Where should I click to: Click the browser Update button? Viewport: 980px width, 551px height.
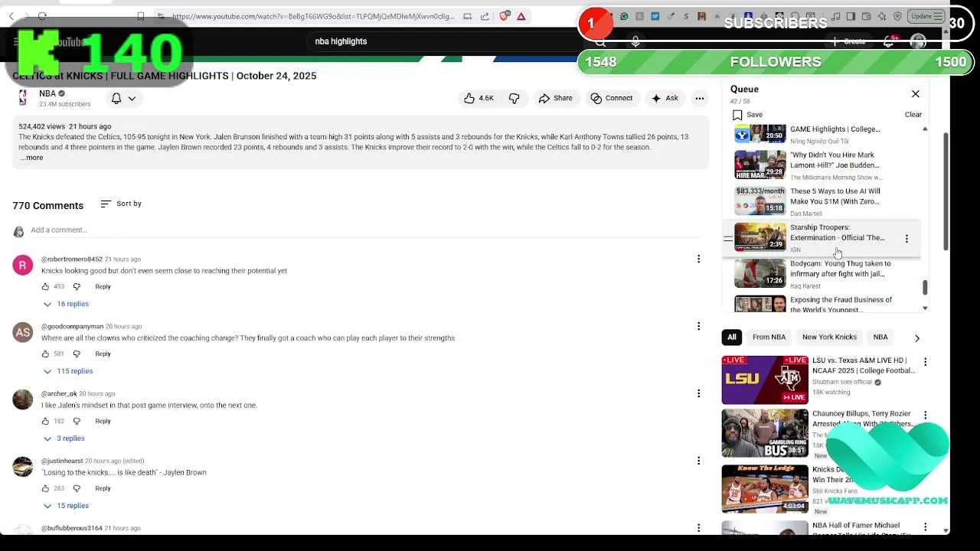click(926, 16)
